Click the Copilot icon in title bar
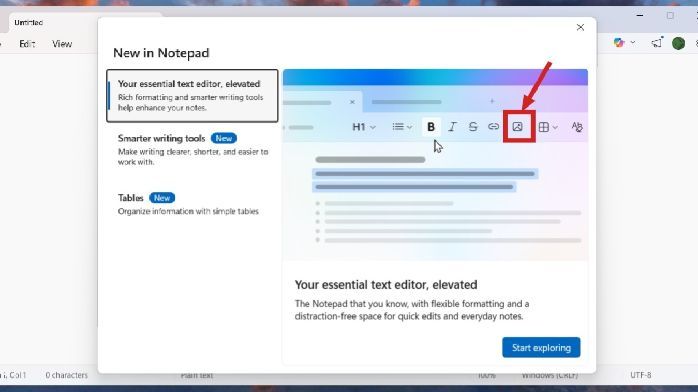Viewport: 698px width, 392px height. point(619,43)
